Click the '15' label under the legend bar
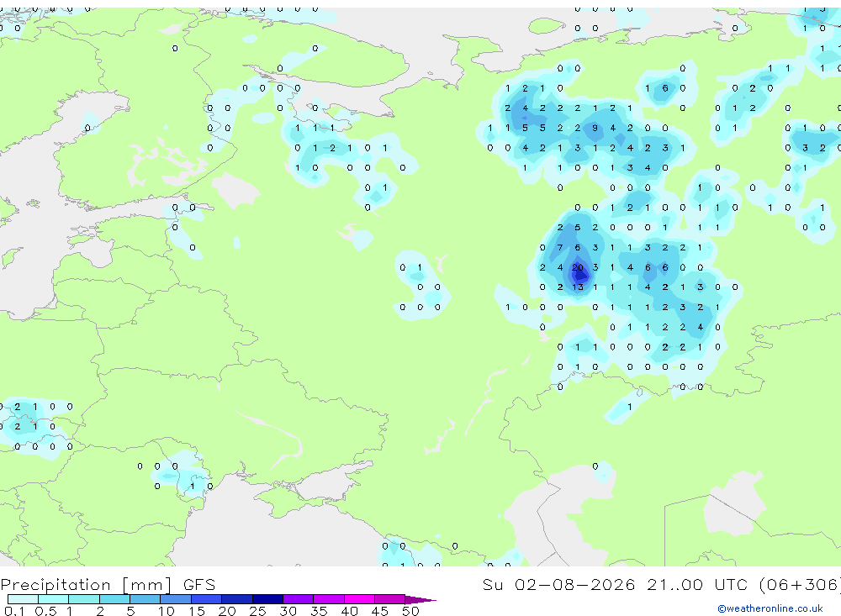Image resolution: width=841 pixels, height=616 pixels. (197, 611)
